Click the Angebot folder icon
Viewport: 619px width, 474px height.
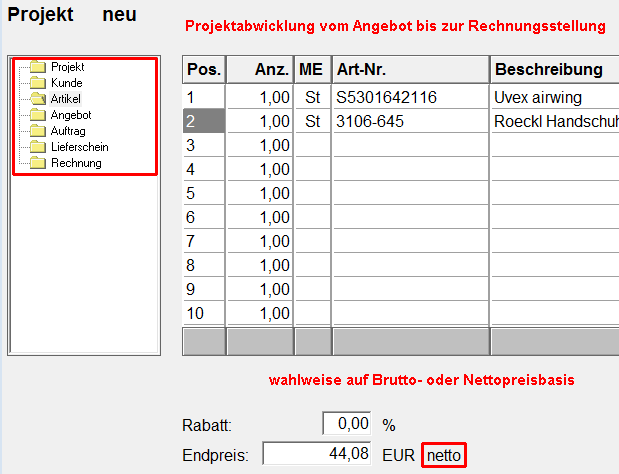click(38, 115)
